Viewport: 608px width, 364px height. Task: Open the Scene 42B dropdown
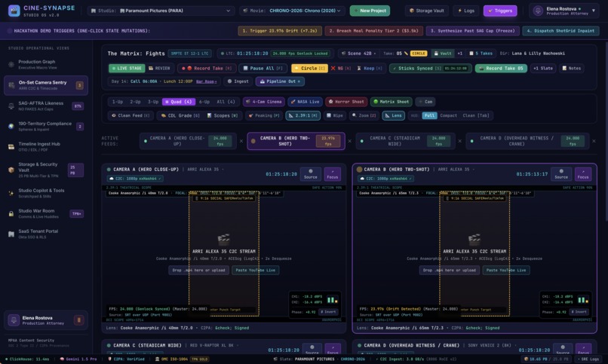coord(358,54)
